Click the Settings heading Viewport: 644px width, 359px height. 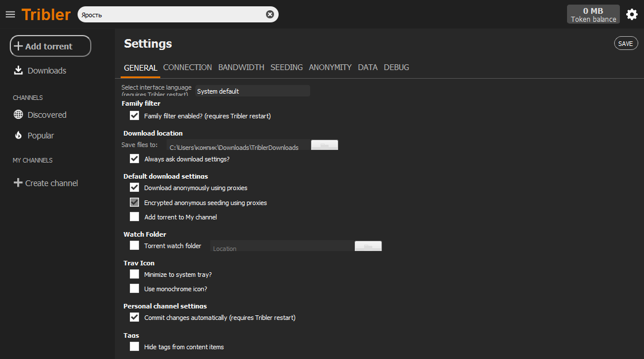[x=148, y=44]
